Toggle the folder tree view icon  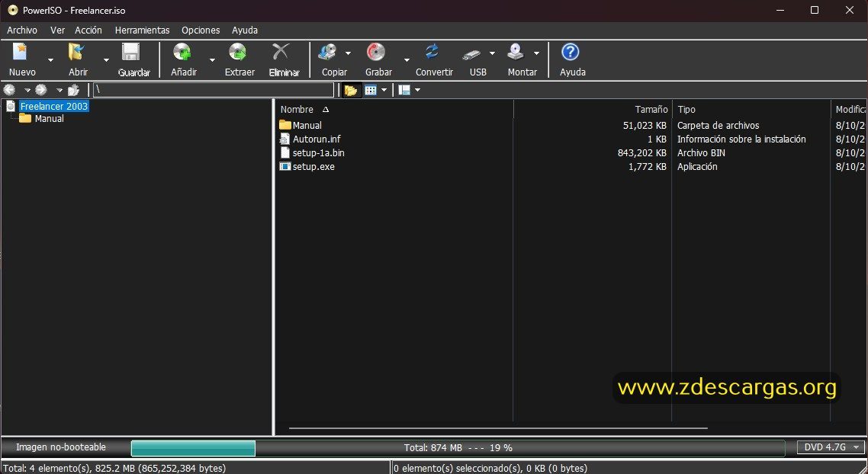pos(351,90)
